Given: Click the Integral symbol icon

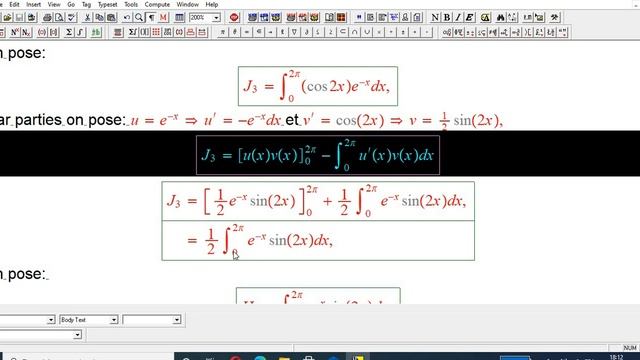Looking at the screenshot, I should 80,32.
